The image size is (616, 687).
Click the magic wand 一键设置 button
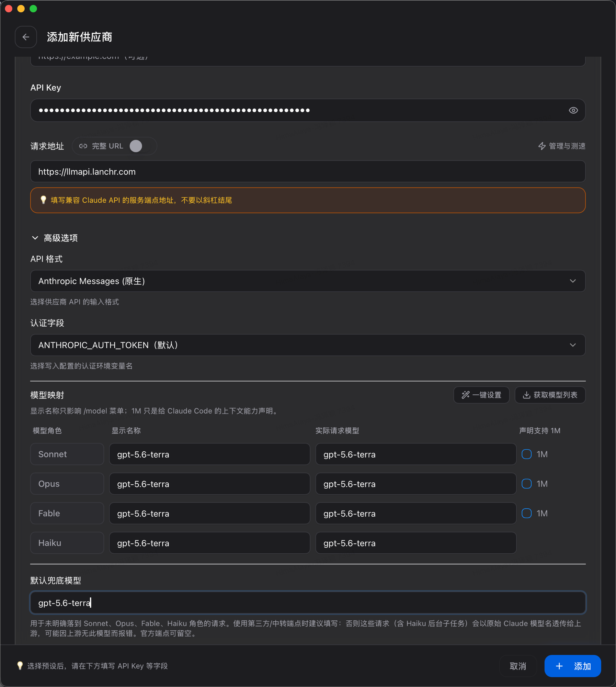click(481, 395)
